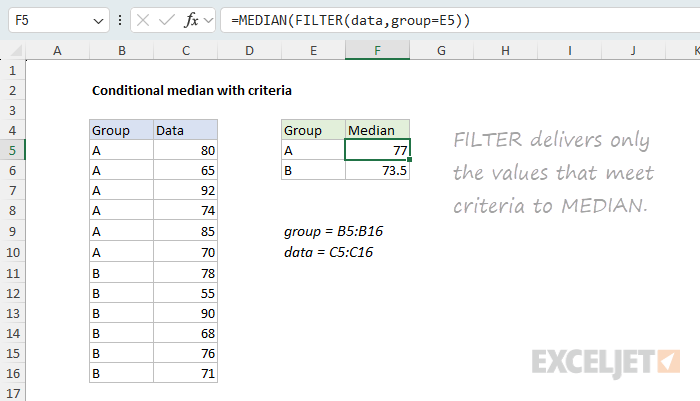Select row 5 header
The image size is (700, 401).
pos(12,150)
